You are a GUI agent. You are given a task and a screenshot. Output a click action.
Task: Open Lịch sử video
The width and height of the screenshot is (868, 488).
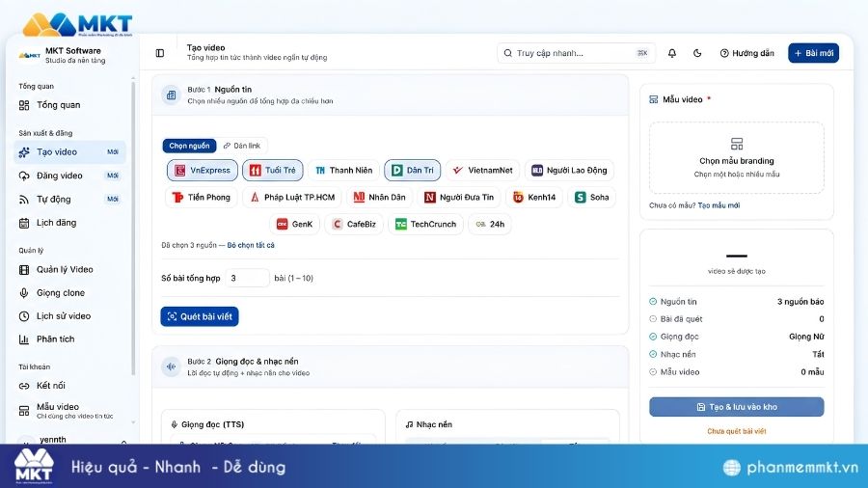point(69,316)
